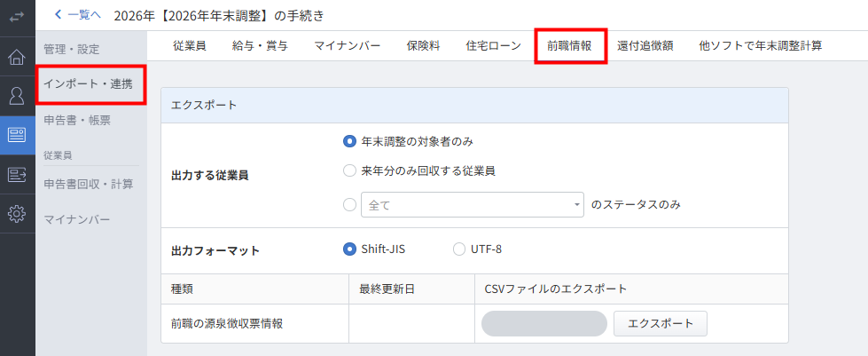Click the swap arrows icon in sidebar
868x356 pixels.
pyautogui.click(x=17, y=17)
